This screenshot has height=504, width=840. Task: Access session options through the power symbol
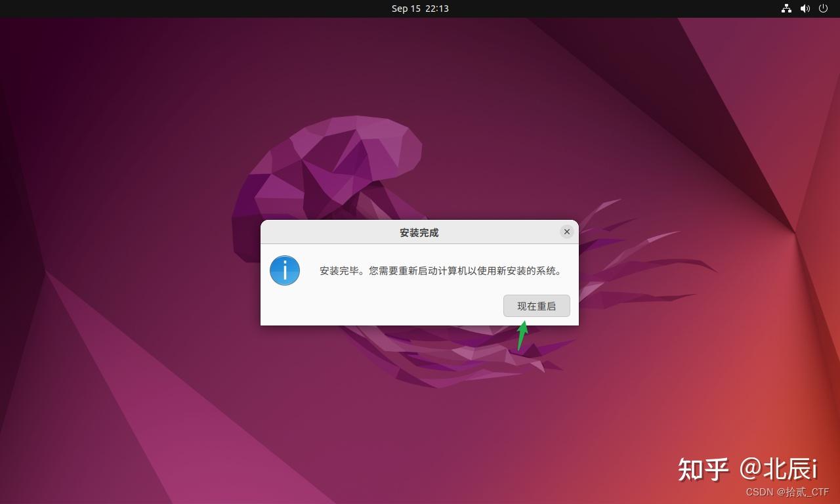point(823,9)
